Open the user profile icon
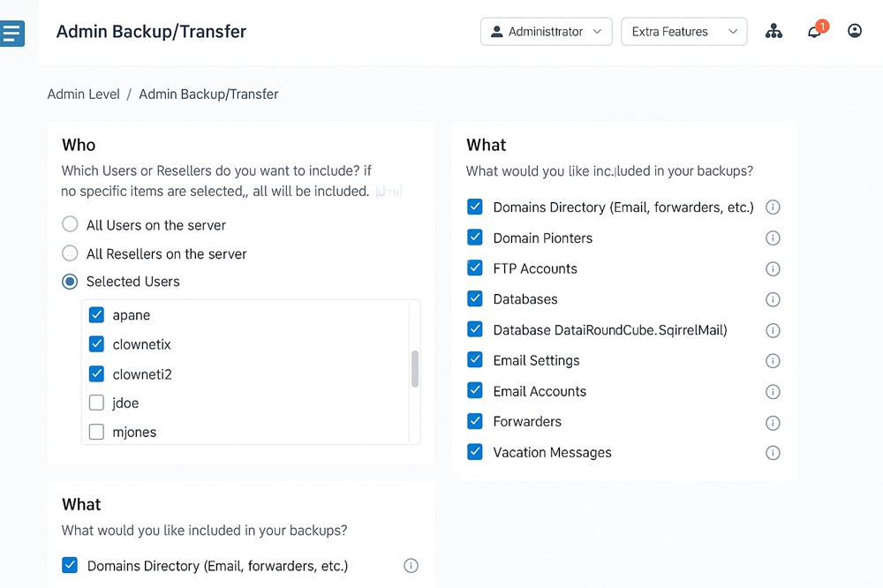 [x=854, y=31]
